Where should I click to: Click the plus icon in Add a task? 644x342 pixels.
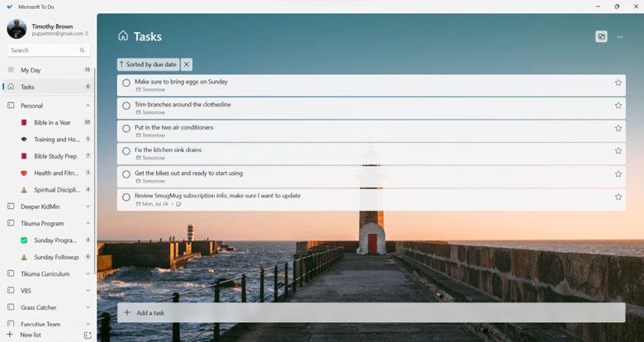[x=127, y=312]
